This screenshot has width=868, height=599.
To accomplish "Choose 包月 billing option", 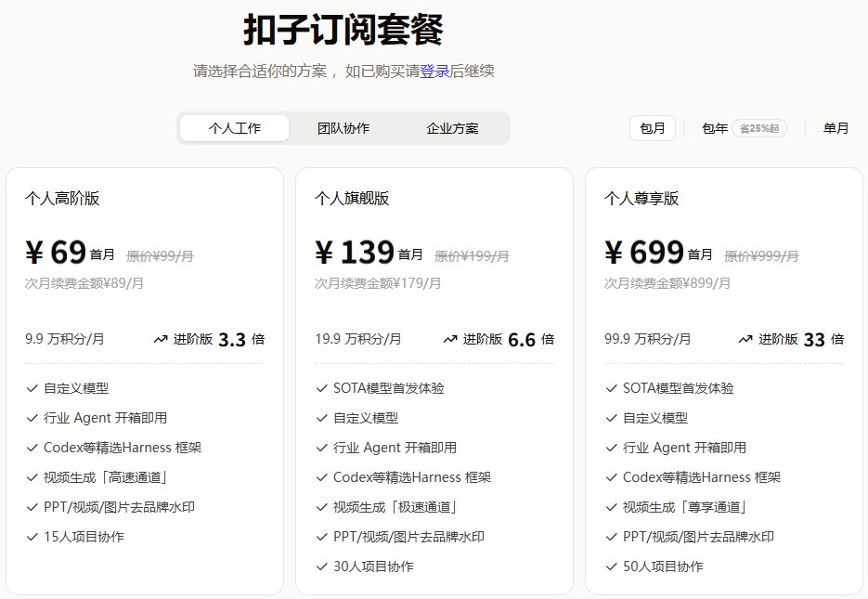I will pyautogui.click(x=652, y=128).
